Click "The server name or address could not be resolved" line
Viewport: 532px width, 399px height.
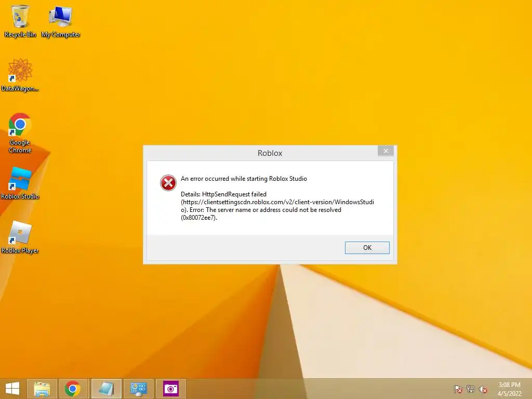click(273, 210)
